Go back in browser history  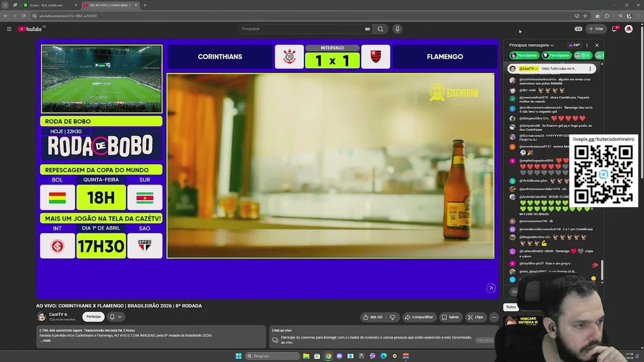tap(6, 16)
